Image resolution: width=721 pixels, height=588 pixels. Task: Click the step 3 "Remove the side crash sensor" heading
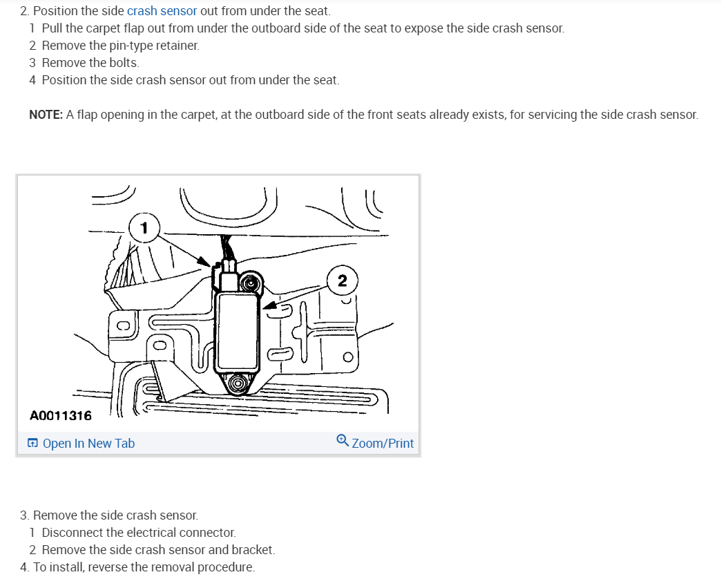pos(109,515)
